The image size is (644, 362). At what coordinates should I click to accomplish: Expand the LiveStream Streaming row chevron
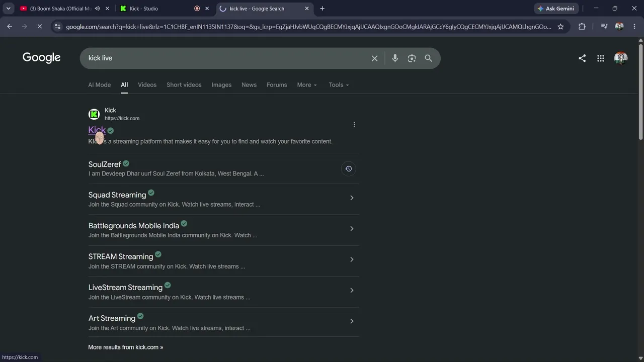pos(352,290)
